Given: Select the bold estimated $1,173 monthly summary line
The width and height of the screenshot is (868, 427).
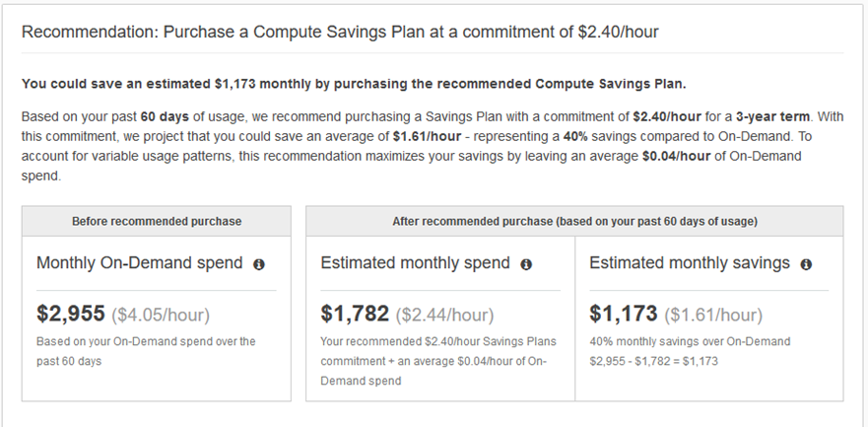Looking at the screenshot, I should pos(354,84).
